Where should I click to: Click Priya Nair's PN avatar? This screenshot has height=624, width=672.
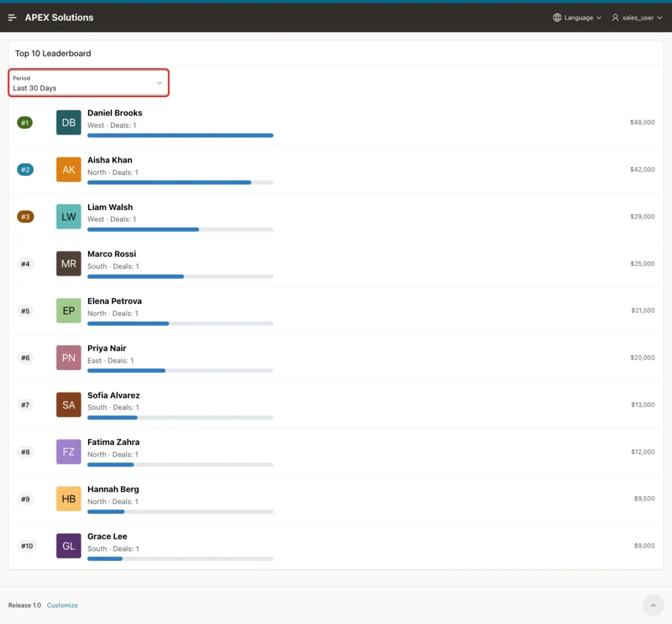[x=68, y=358]
